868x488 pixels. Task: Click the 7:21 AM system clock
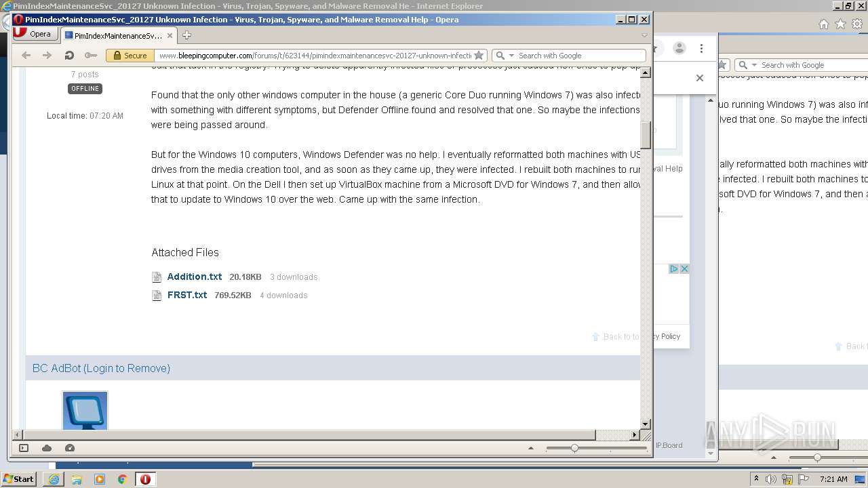coord(833,479)
